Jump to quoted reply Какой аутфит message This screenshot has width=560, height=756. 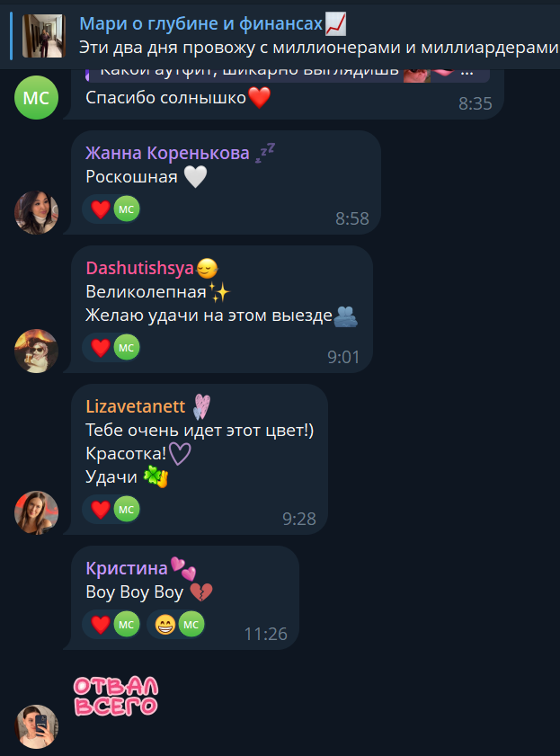pyautogui.click(x=288, y=74)
